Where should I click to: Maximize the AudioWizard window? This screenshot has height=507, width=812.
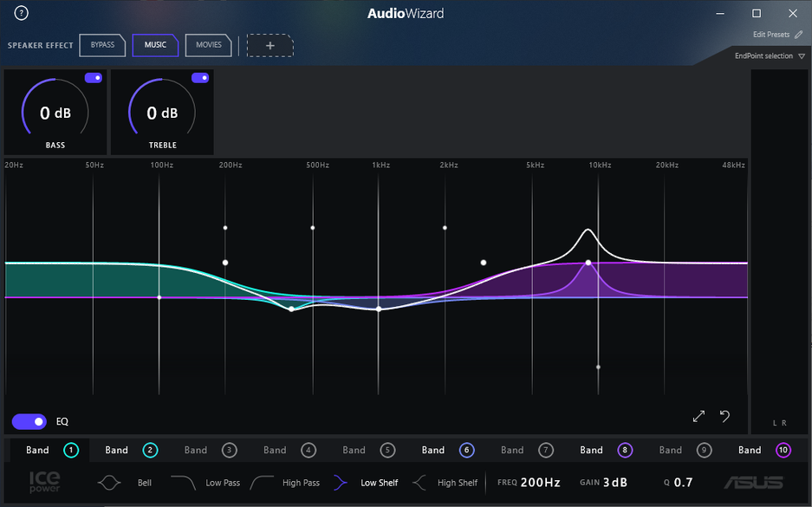tap(757, 14)
